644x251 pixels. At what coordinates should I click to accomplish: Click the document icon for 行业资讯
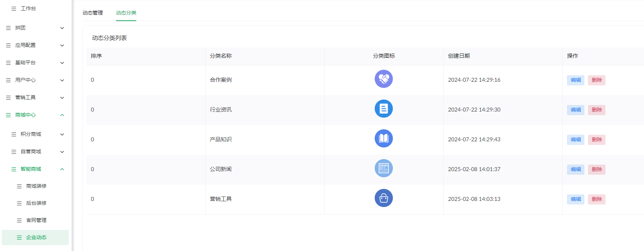[384, 109]
